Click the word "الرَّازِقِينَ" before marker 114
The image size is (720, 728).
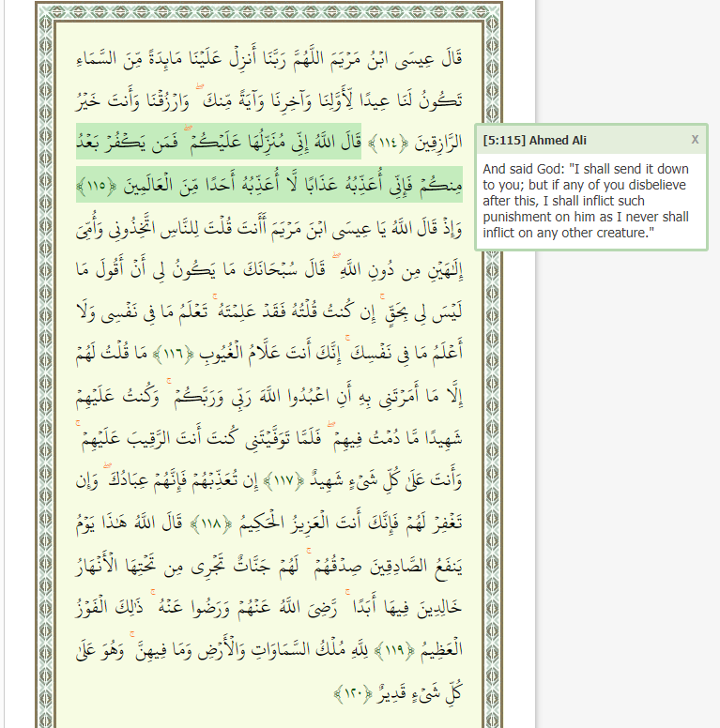[435, 143]
